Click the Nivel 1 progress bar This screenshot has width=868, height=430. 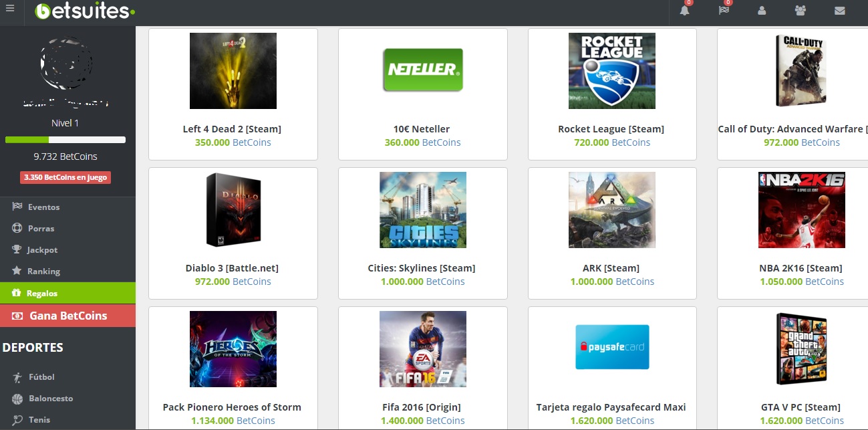pyautogui.click(x=65, y=140)
